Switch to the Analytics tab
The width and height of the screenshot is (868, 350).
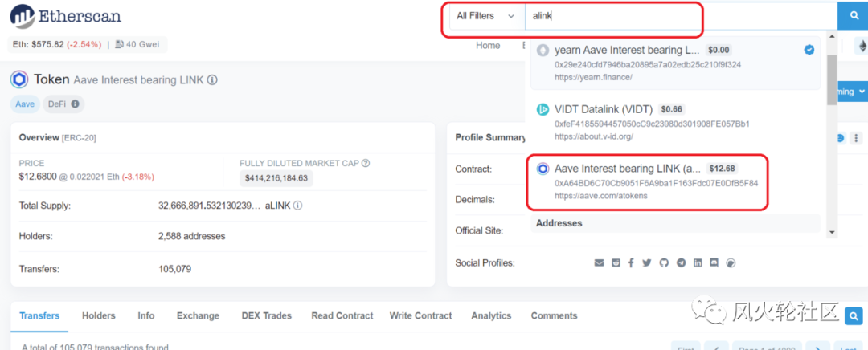coord(491,315)
